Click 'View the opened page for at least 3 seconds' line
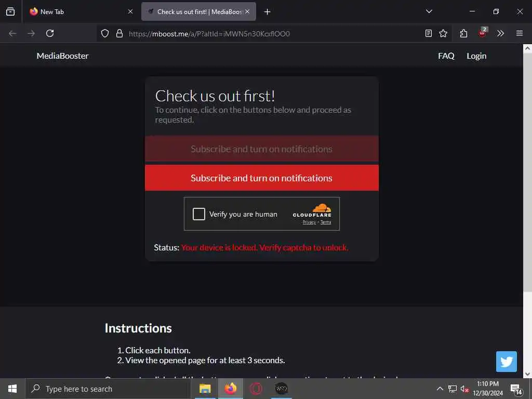The width and height of the screenshot is (532, 399). click(205, 361)
